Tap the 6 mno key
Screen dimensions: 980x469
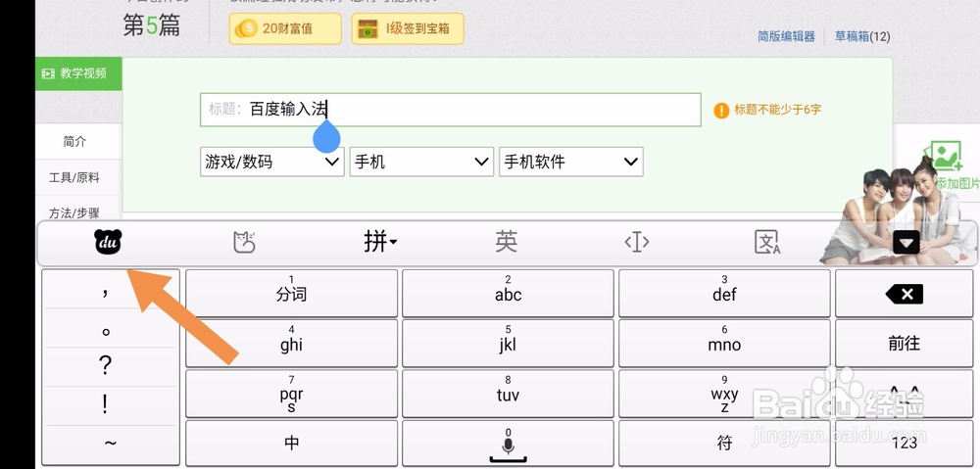point(724,344)
